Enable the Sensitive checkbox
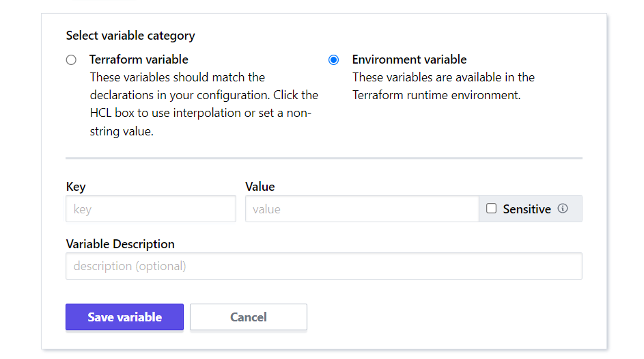This screenshot has height=359, width=644. click(491, 209)
